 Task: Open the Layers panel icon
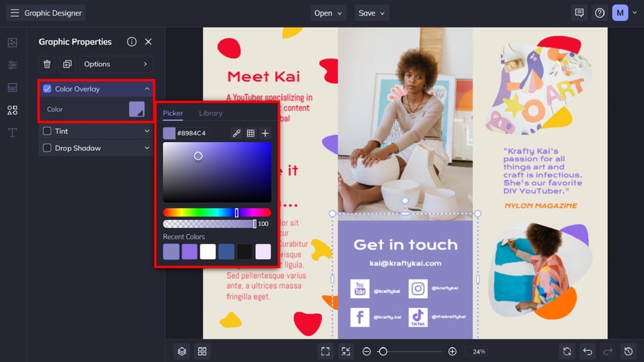click(182, 351)
